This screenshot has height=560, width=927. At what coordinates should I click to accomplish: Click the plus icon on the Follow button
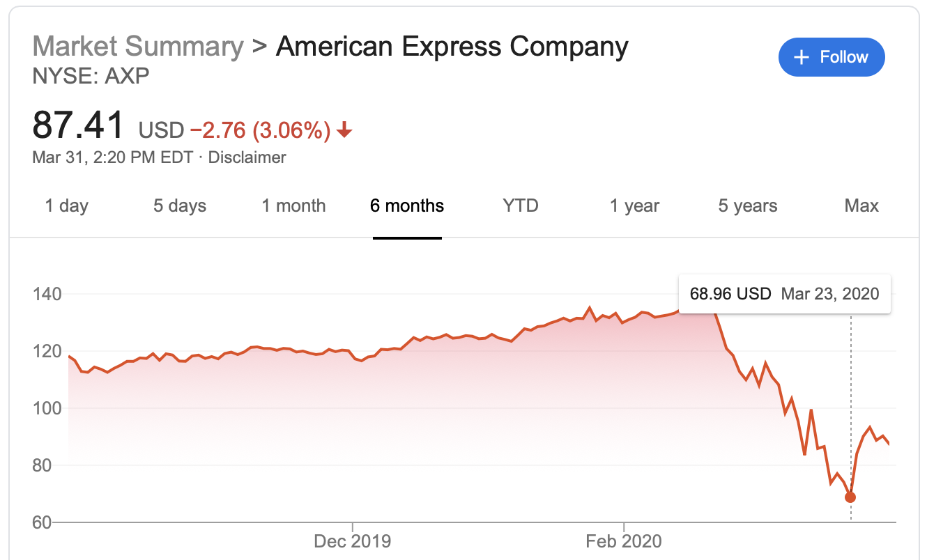click(x=803, y=57)
